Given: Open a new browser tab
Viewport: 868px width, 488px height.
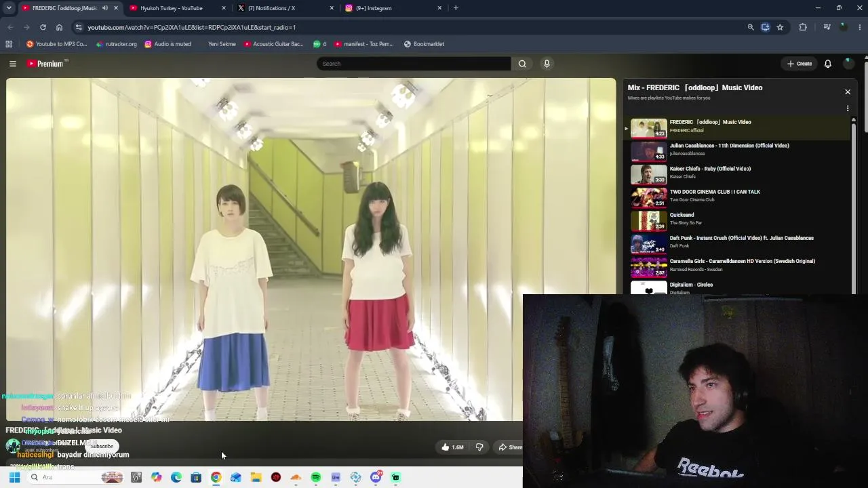Looking at the screenshot, I should [456, 8].
